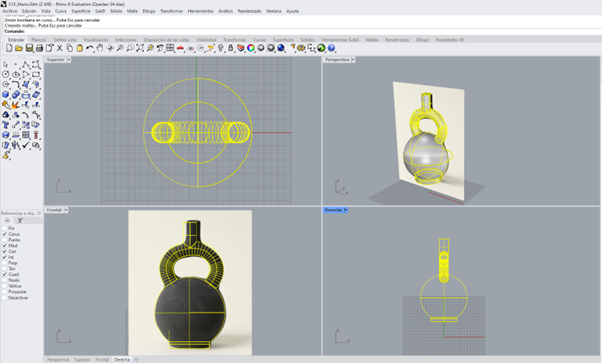This screenshot has width=602, height=363.
Task: Click the Open file folder icon
Action: [x=19, y=48]
